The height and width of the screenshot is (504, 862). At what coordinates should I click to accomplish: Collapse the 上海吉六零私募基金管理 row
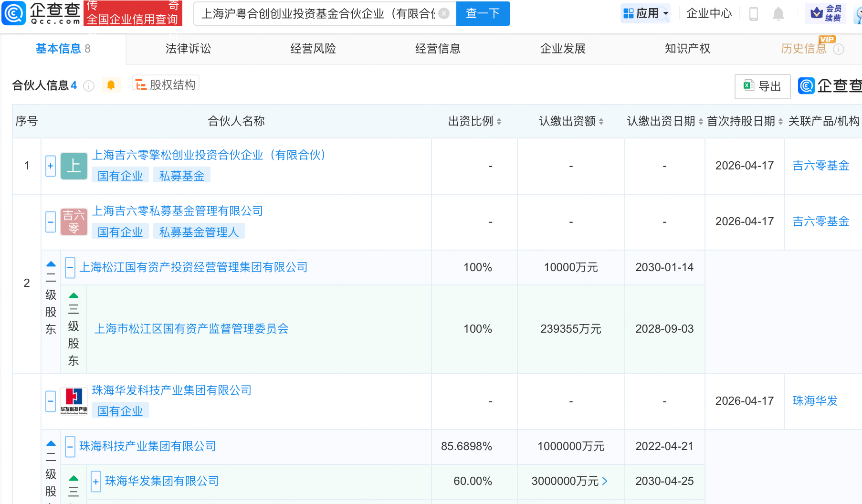click(x=51, y=222)
